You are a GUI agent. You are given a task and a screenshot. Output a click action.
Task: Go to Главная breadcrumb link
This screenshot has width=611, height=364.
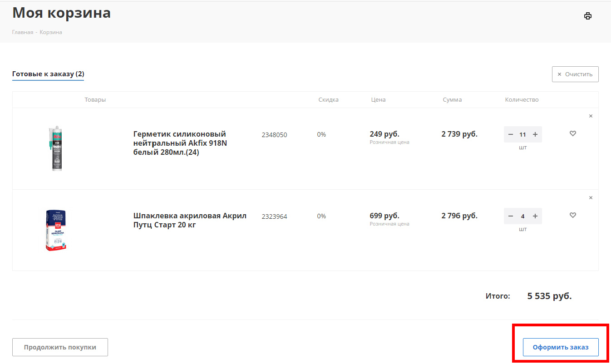tap(22, 32)
